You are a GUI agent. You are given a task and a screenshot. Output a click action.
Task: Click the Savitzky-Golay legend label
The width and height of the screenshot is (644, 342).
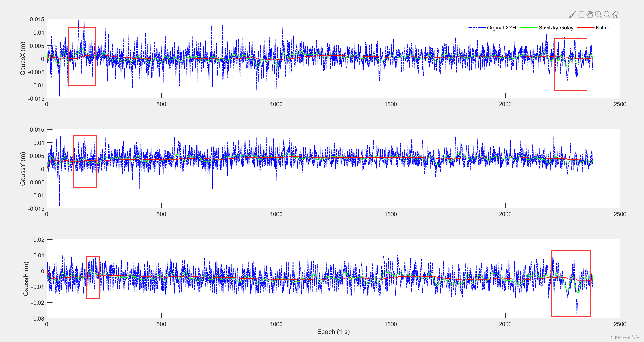tap(556, 28)
